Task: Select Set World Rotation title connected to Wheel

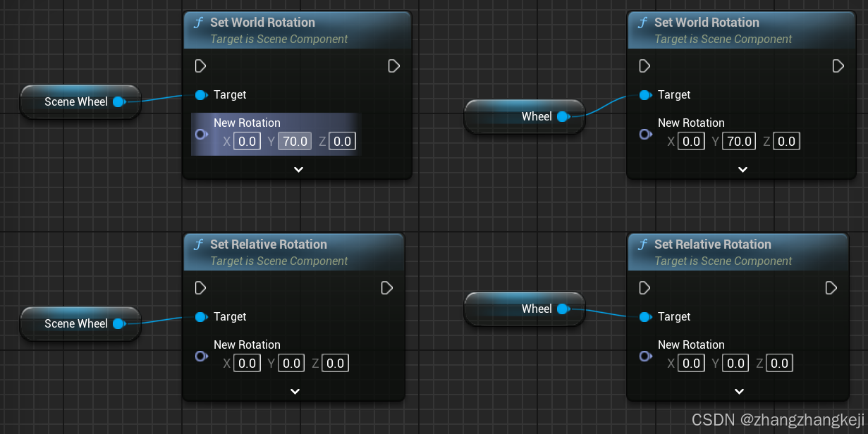Action: (x=707, y=23)
